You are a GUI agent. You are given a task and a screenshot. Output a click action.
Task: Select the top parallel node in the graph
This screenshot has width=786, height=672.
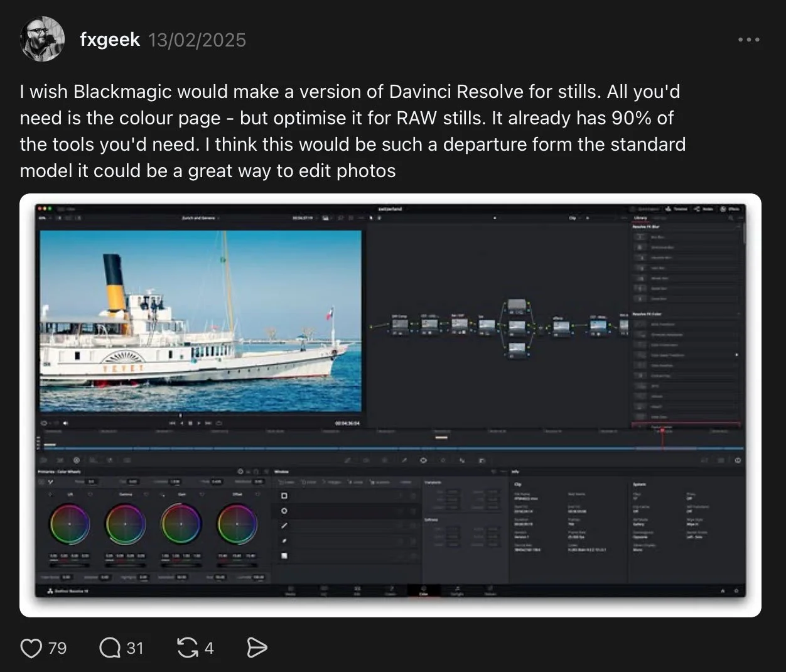[x=516, y=305]
